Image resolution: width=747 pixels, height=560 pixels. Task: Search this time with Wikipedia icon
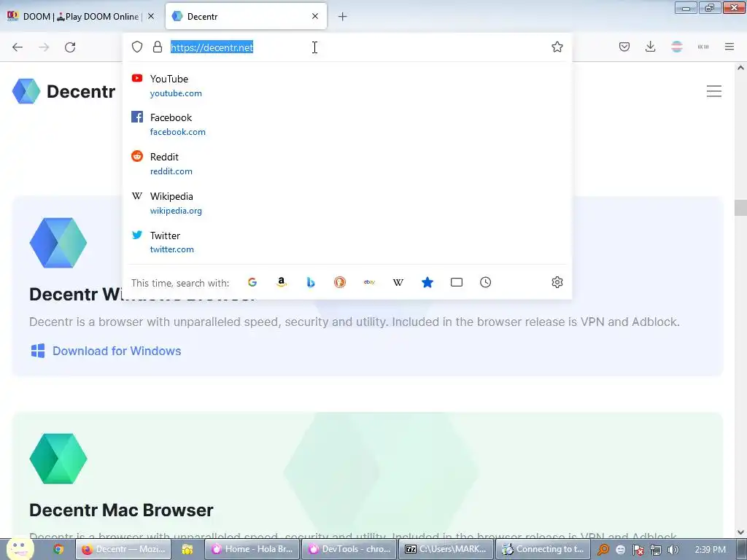click(x=398, y=282)
